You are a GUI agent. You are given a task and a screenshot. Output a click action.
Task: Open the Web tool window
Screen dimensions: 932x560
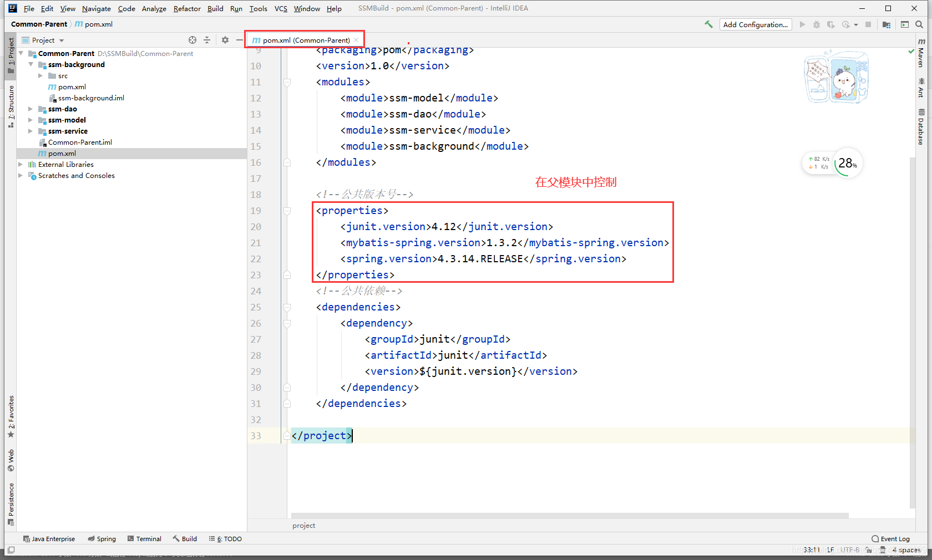click(11, 460)
